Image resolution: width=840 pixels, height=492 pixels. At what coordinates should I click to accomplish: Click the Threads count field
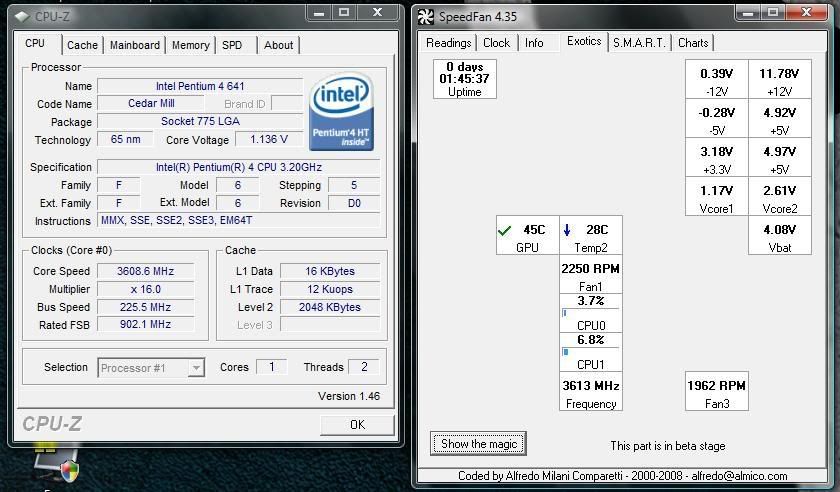364,367
